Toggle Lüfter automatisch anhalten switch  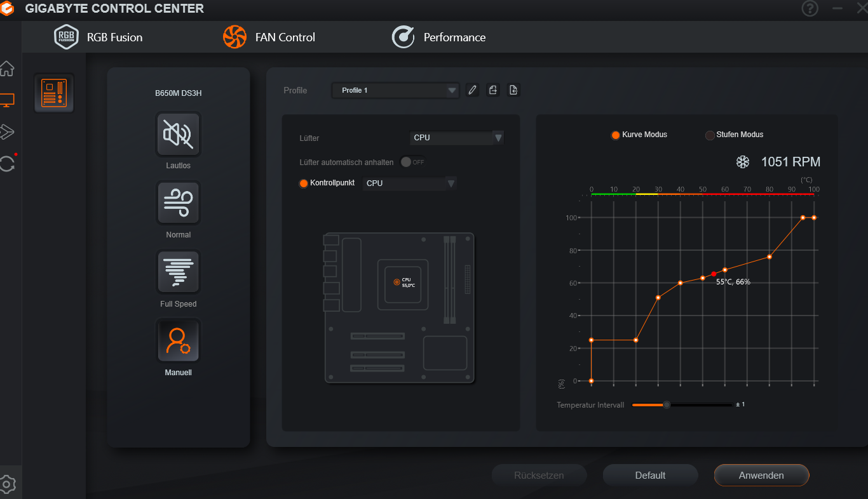point(413,162)
